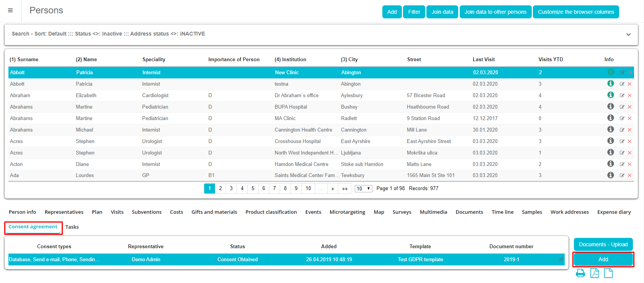Edit the Acton Diane person record

coord(622,164)
